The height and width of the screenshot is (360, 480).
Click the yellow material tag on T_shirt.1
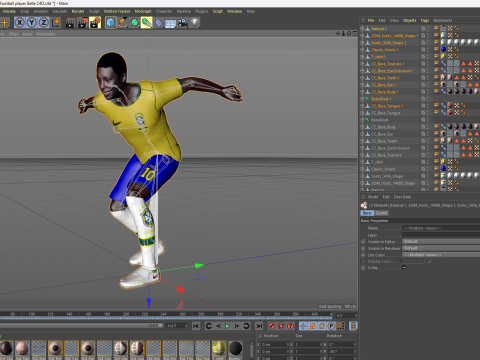click(443, 56)
